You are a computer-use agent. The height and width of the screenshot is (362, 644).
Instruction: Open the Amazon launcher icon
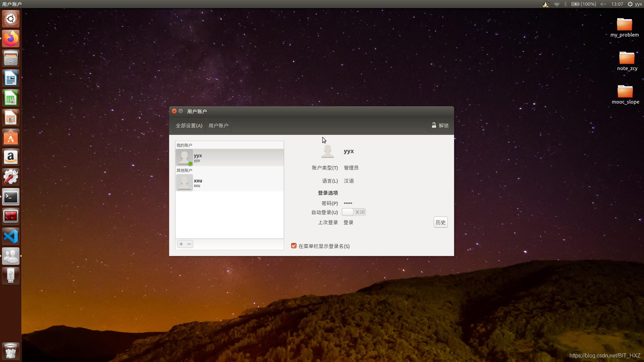(x=11, y=157)
